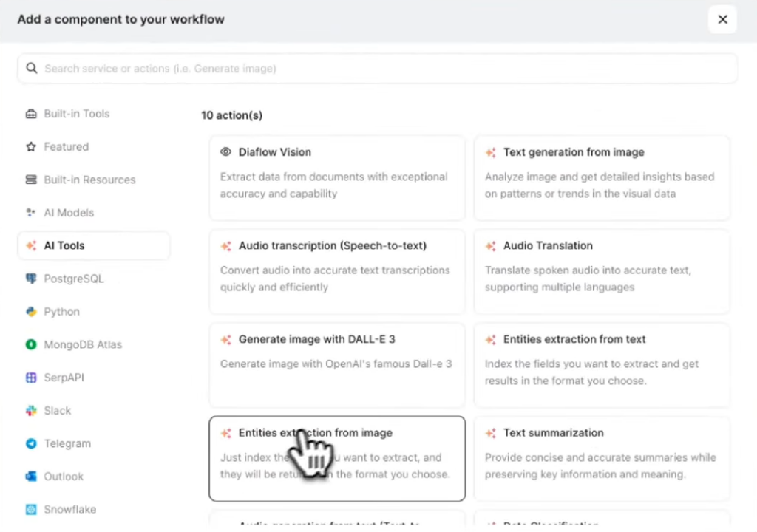Click sparkle icon beside Entities extraction from image
This screenshot has height=532, width=757.
[x=226, y=433]
